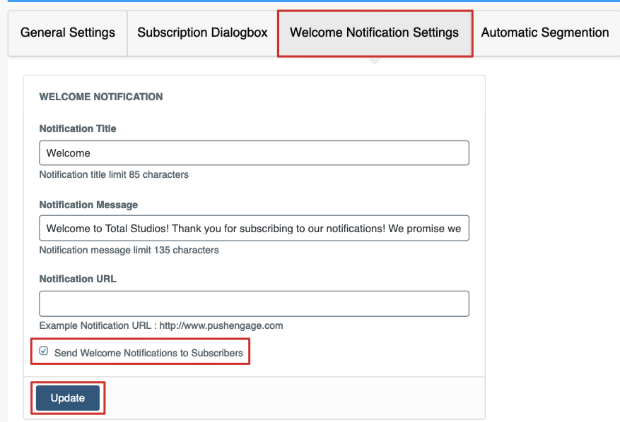The image size is (620, 422).
Task: Select Welcome Notification Settings tab
Action: tap(375, 33)
